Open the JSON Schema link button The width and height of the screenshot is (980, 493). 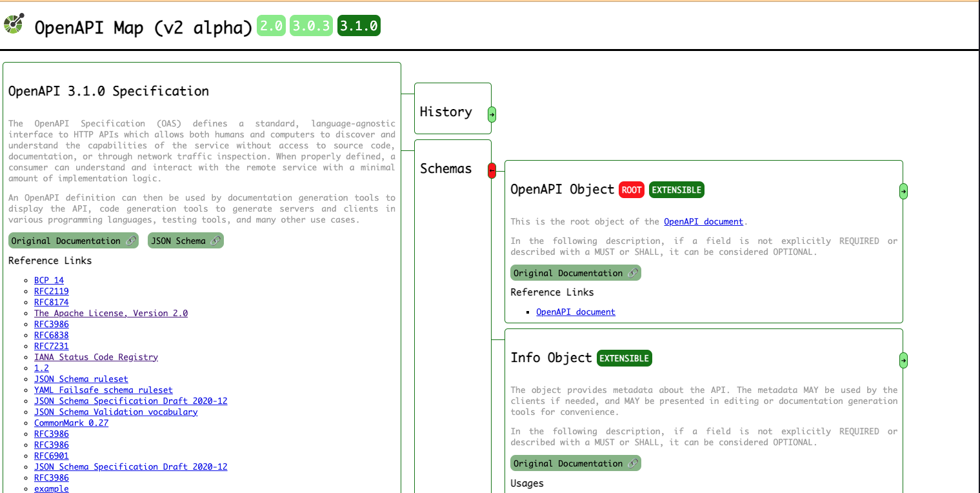185,241
